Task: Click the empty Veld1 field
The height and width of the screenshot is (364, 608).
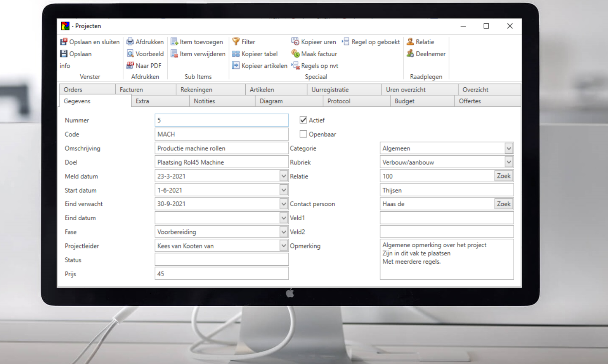Action: (x=447, y=218)
